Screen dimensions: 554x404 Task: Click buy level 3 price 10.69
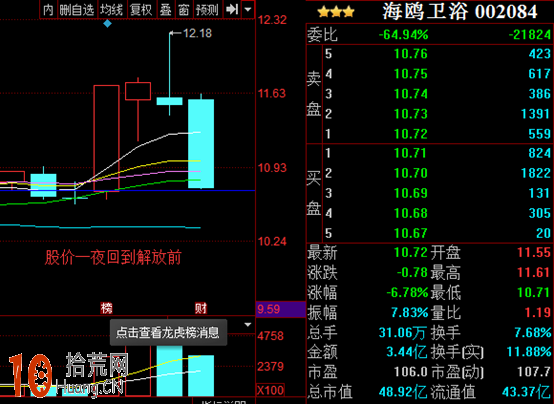pos(411,193)
